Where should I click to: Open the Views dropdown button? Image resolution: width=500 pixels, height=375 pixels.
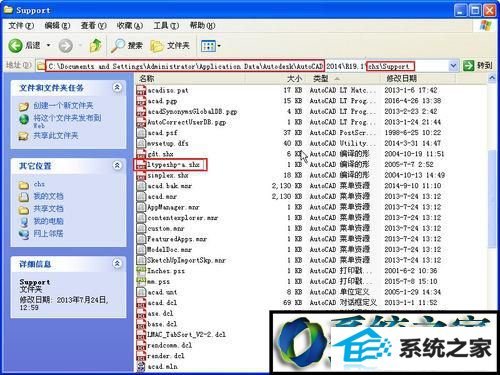tap(211, 46)
